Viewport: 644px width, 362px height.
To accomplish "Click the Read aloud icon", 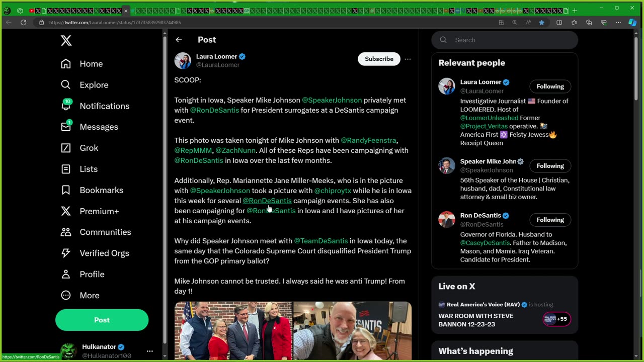I will pyautogui.click(x=528, y=23).
